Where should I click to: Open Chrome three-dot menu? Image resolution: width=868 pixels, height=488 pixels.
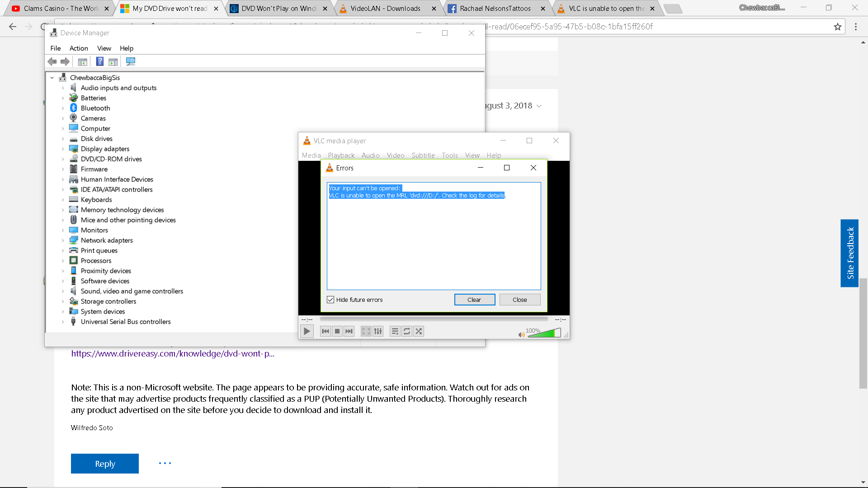tap(855, 27)
